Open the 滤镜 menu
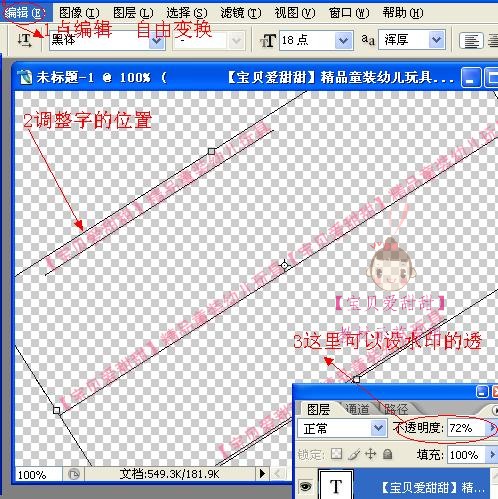The height and width of the screenshot is (499, 498). [241, 13]
